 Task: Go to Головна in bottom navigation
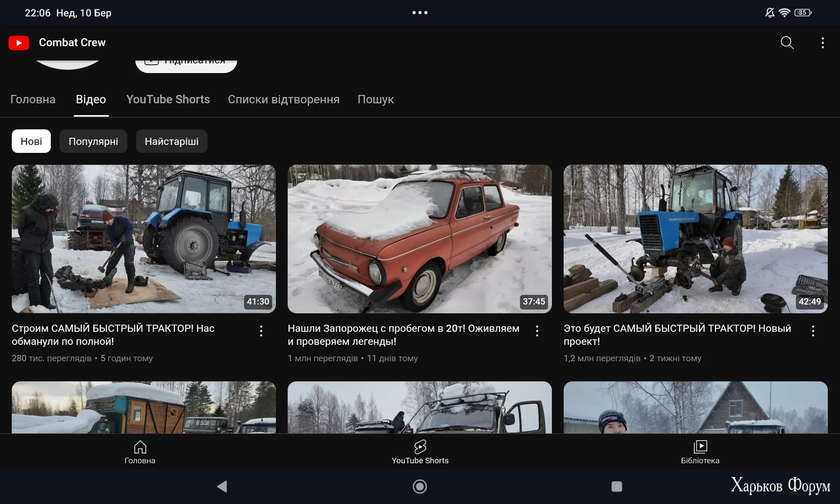point(140,452)
